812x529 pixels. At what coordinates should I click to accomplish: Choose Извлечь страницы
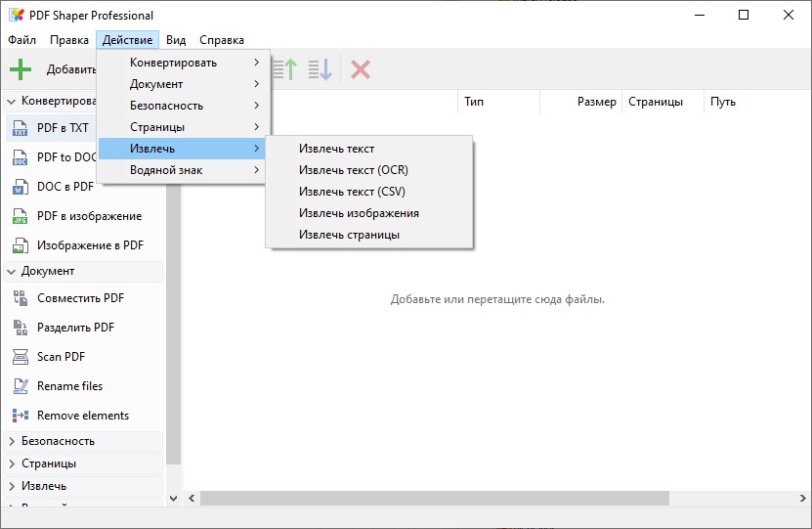[369, 235]
